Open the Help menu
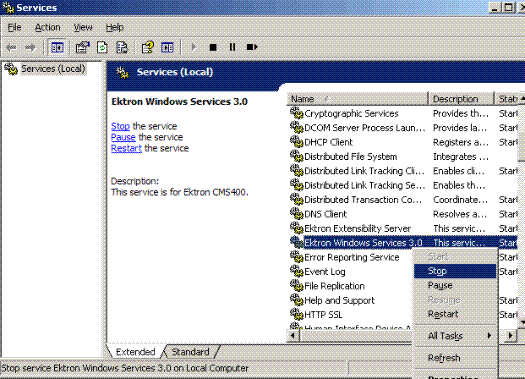Screen dimensions: 525x379 pos(115,27)
